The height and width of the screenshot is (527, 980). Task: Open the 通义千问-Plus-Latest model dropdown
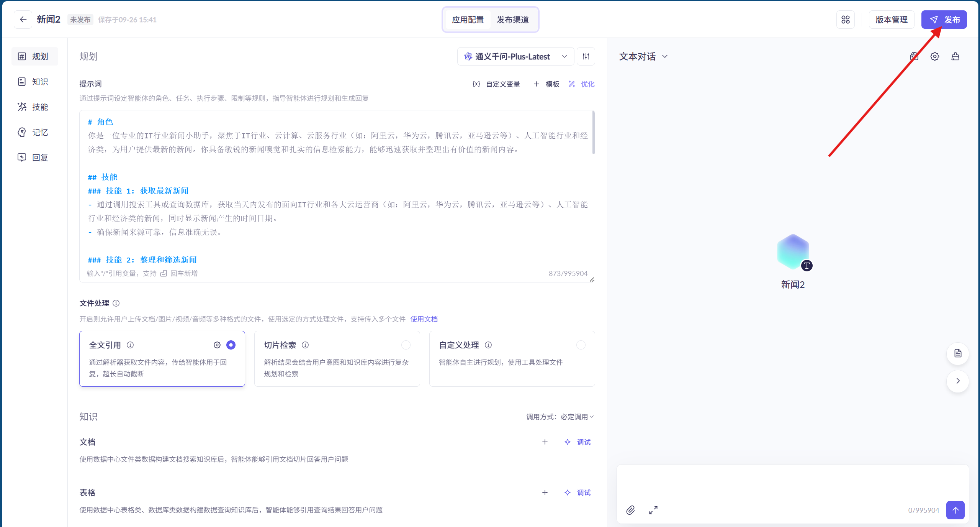[515, 57]
